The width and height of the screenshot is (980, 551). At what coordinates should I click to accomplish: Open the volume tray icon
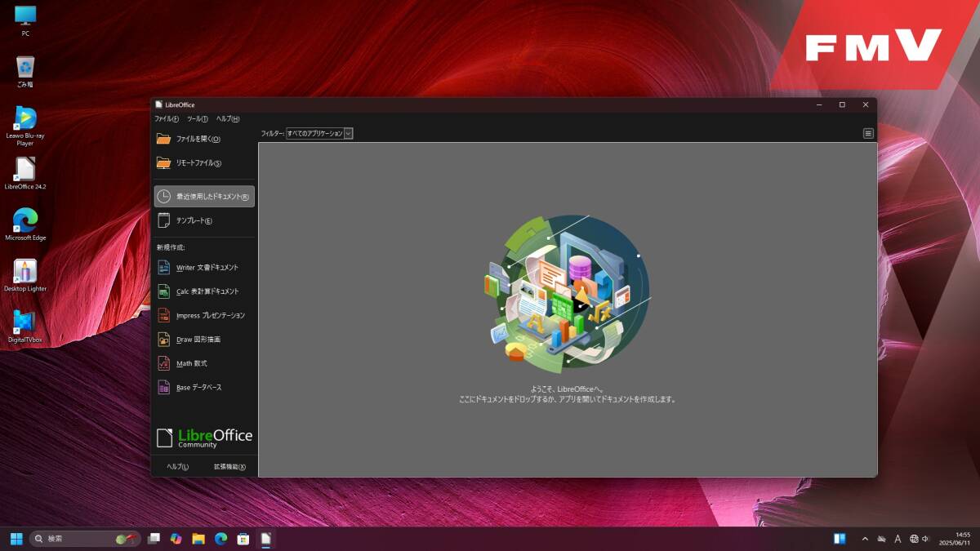(926, 539)
